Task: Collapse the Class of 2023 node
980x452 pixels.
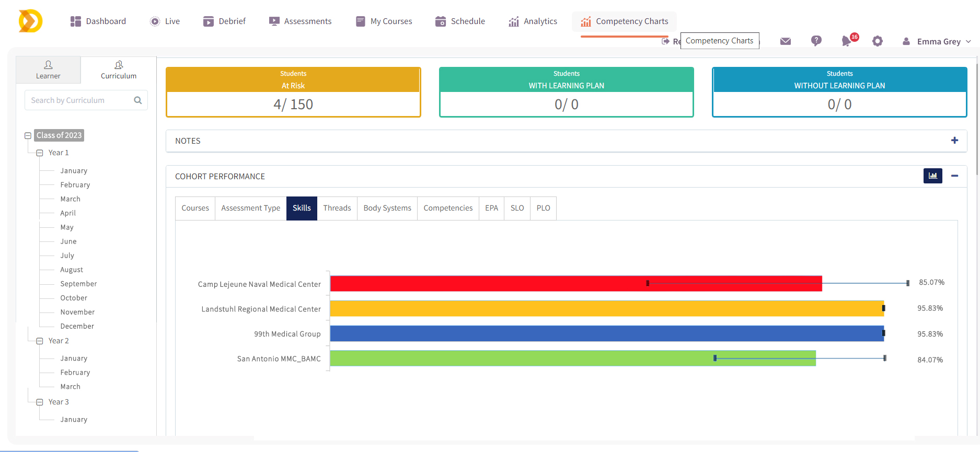Action: click(28, 136)
